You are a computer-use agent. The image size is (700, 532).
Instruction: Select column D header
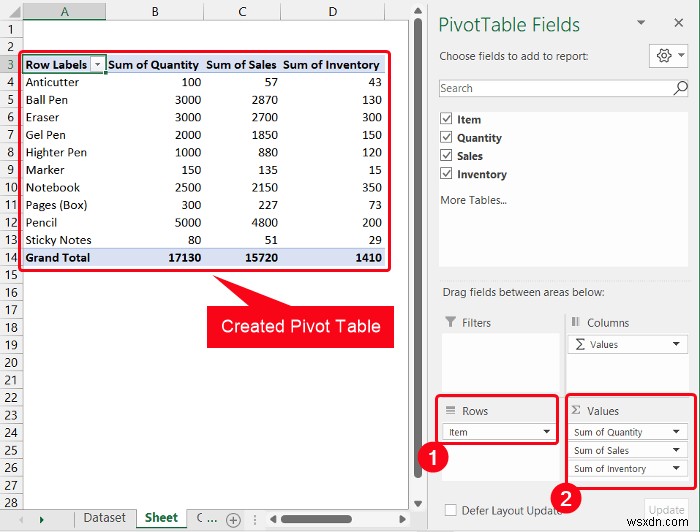pyautogui.click(x=333, y=12)
